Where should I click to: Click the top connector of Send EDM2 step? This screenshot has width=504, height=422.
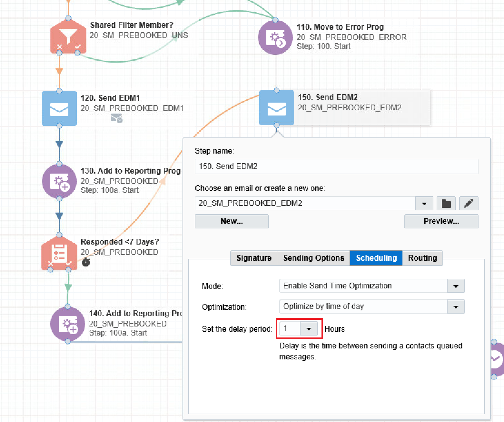[x=277, y=90]
